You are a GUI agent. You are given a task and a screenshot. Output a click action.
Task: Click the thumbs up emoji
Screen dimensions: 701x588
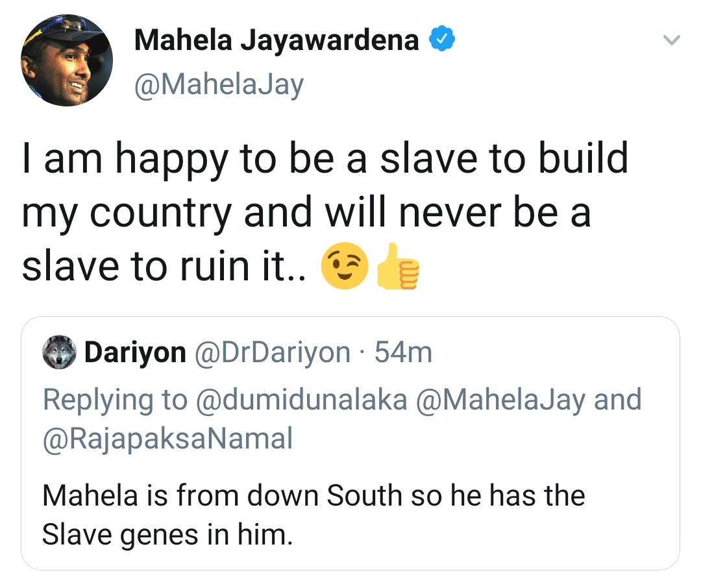(x=397, y=266)
